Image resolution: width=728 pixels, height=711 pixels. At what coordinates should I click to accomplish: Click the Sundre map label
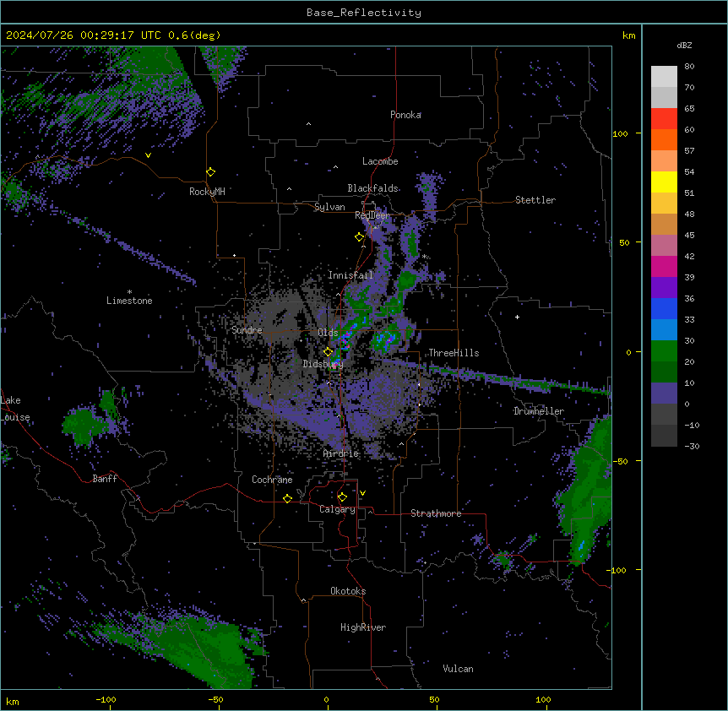[247, 330]
